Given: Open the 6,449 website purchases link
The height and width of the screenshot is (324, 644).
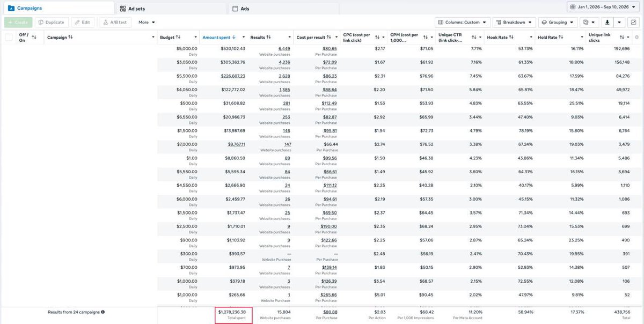Looking at the screenshot, I should click(284, 48).
